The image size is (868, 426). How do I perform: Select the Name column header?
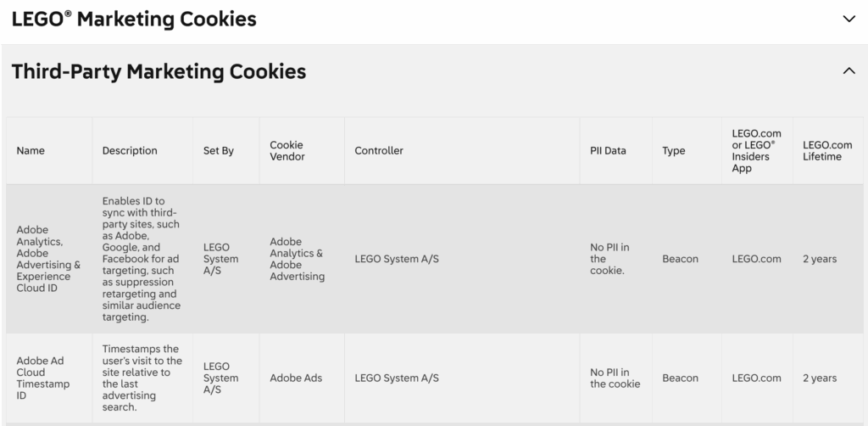(x=31, y=151)
